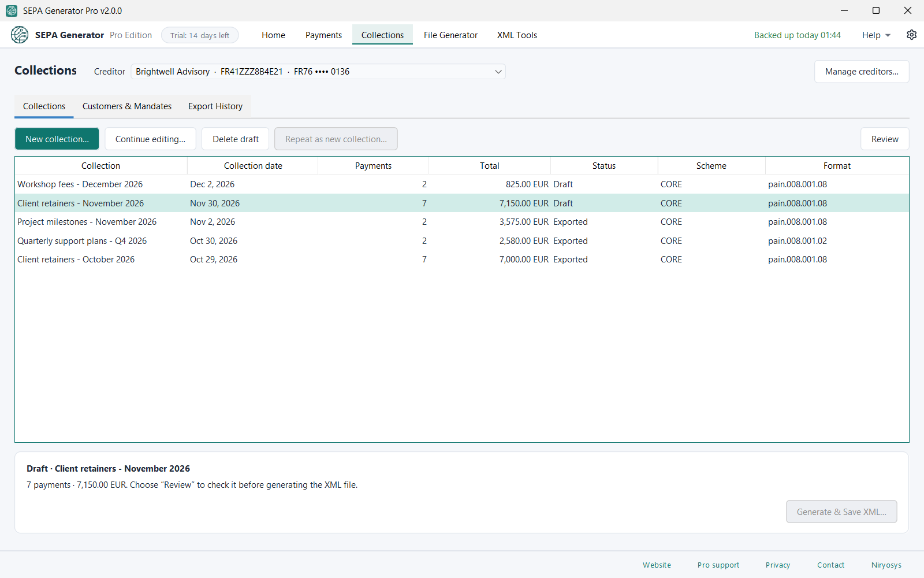
Task: Sort by the Scheme column header
Action: pos(711,166)
